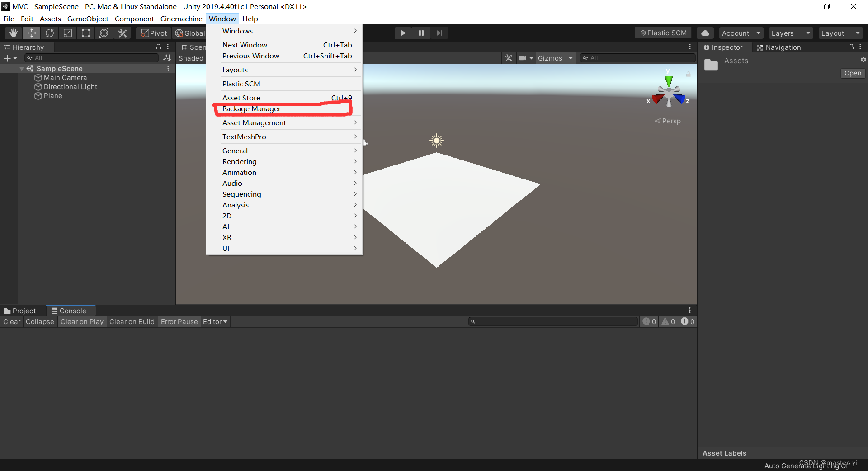Select the Rotate tool
The width and height of the screenshot is (868, 471).
click(x=50, y=33)
